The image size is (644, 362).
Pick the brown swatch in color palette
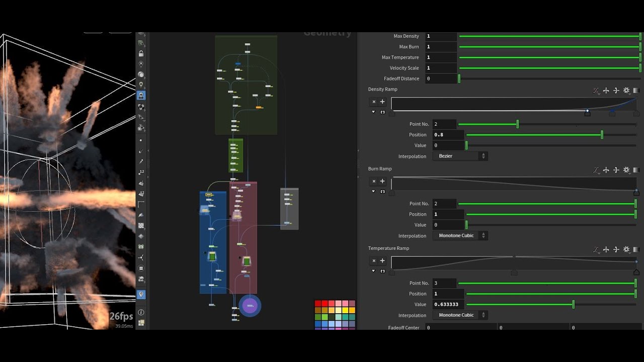click(318, 310)
